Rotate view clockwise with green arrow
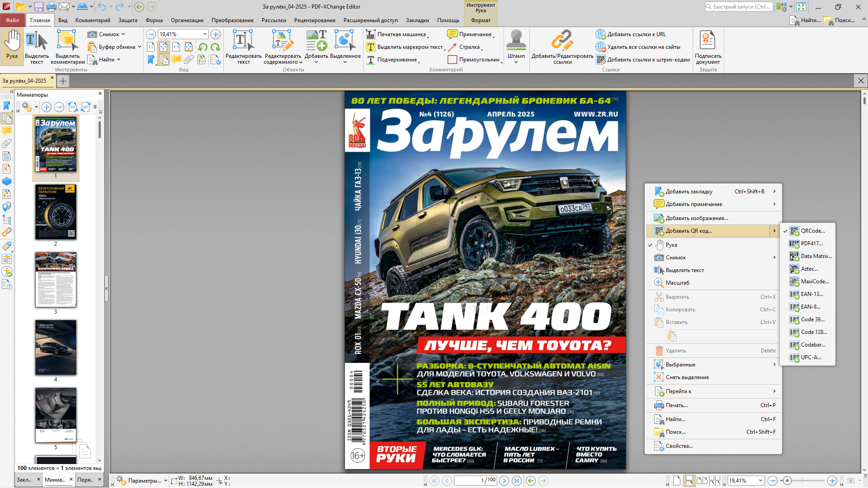The width and height of the screenshot is (868, 488). pos(215,47)
